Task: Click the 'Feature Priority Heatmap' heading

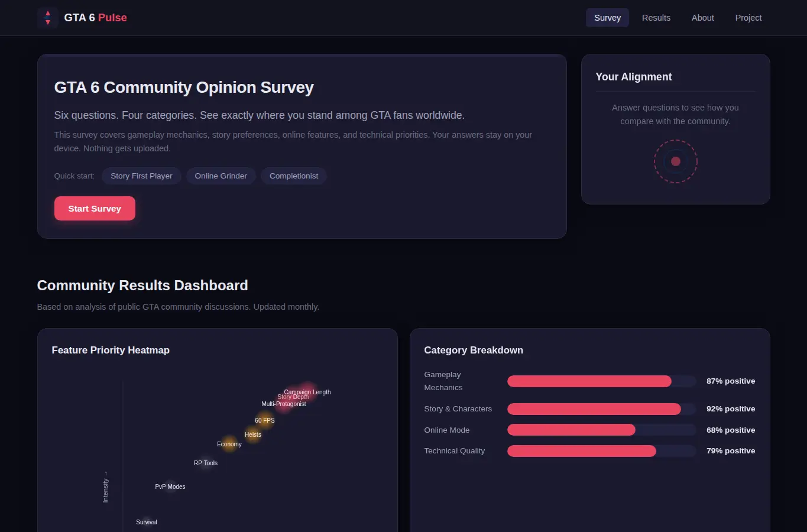Action: click(x=111, y=350)
